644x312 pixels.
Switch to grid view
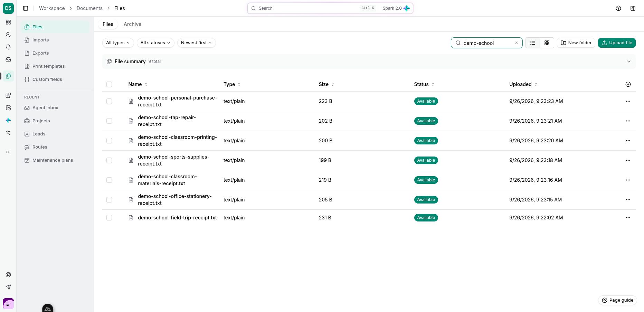point(547,43)
